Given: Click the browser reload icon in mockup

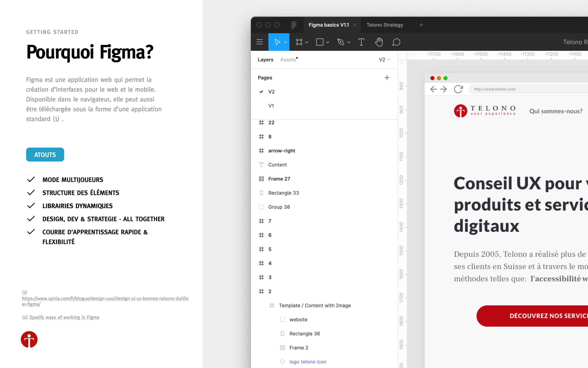Looking at the screenshot, I should pyautogui.click(x=458, y=89).
